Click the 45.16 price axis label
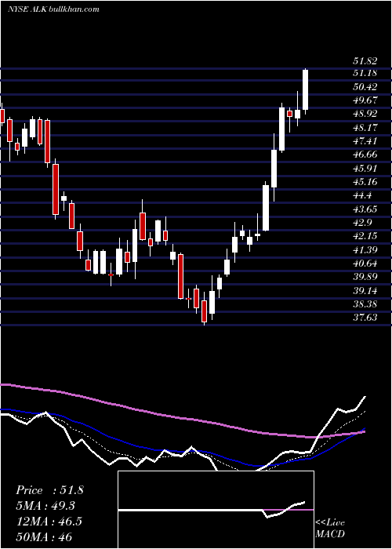The width and height of the screenshot is (392, 549). click(x=365, y=182)
